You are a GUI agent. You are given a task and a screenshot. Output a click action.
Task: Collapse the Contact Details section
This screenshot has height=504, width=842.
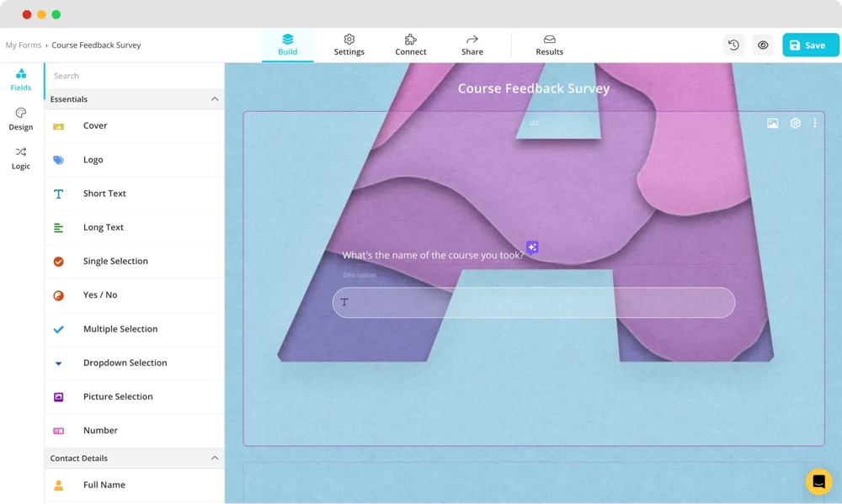pos(214,459)
